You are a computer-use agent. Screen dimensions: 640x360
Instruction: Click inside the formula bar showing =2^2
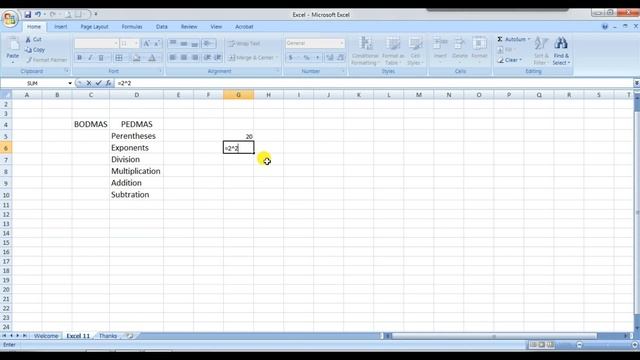pos(373,83)
